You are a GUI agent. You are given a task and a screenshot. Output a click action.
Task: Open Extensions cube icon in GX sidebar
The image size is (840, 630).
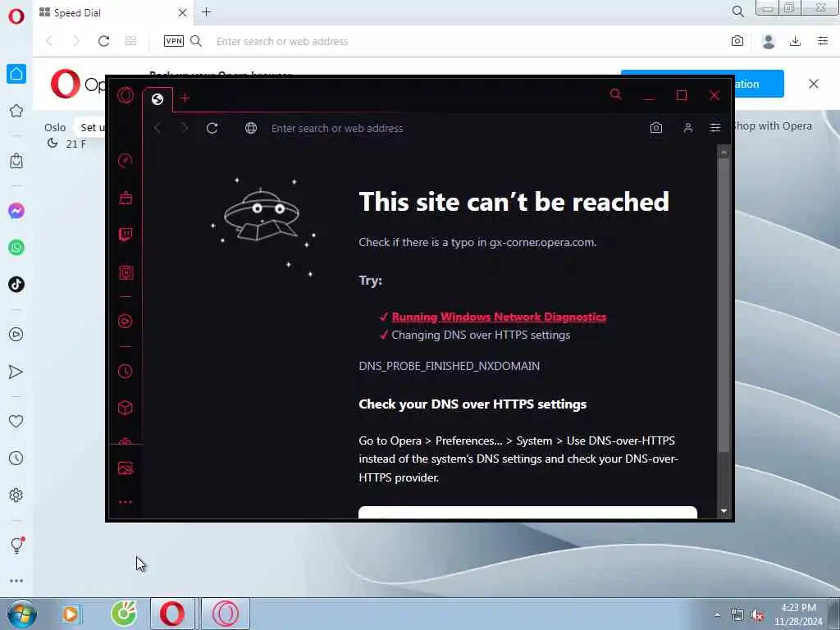[x=125, y=408]
